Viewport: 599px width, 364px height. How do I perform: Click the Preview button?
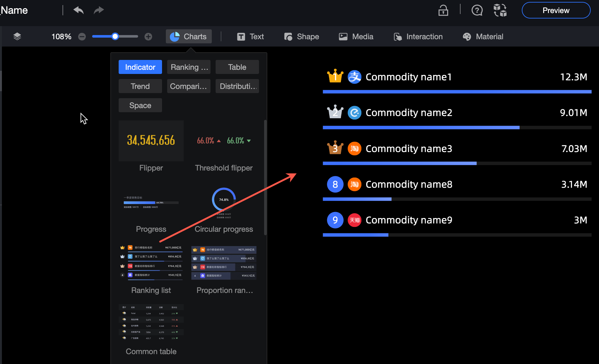pyautogui.click(x=556, y=10)
